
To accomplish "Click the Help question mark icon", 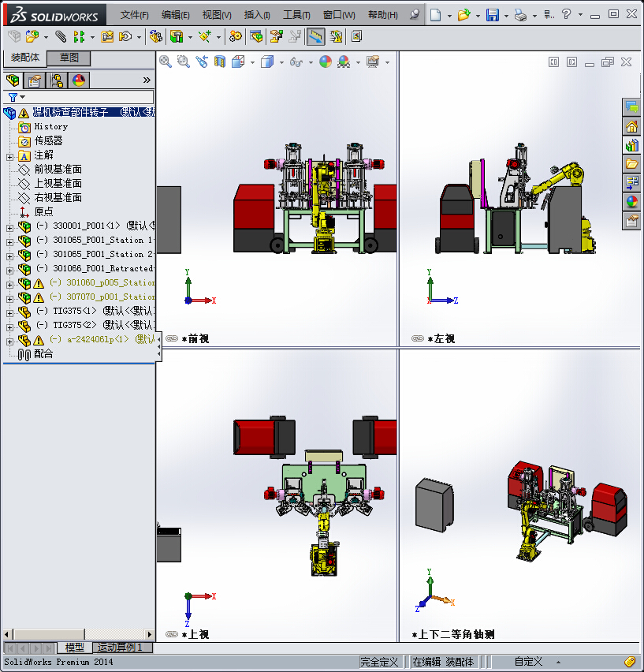I will [567, 14].
